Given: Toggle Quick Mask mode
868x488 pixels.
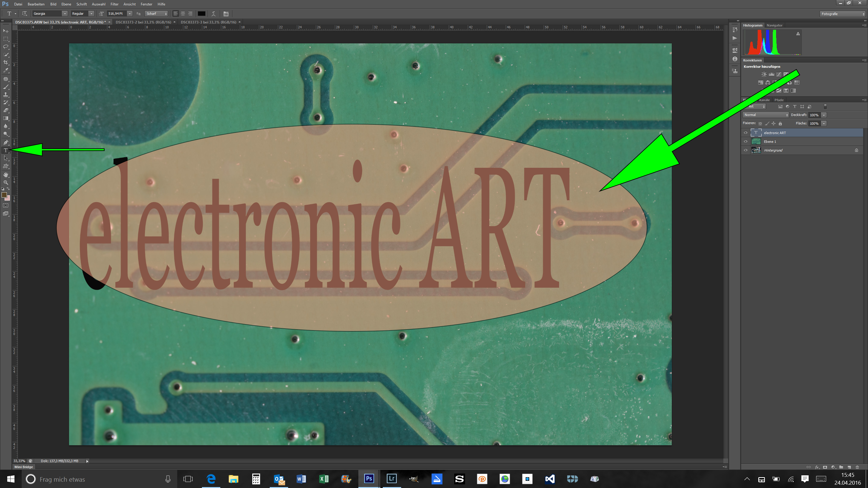Looking at the screenshot, I should (x=6, y=205).
